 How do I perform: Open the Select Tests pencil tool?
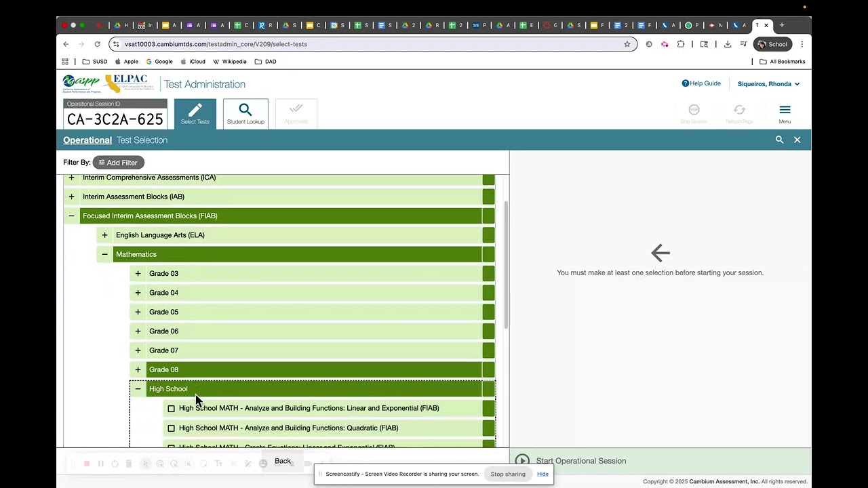point(195,114)
